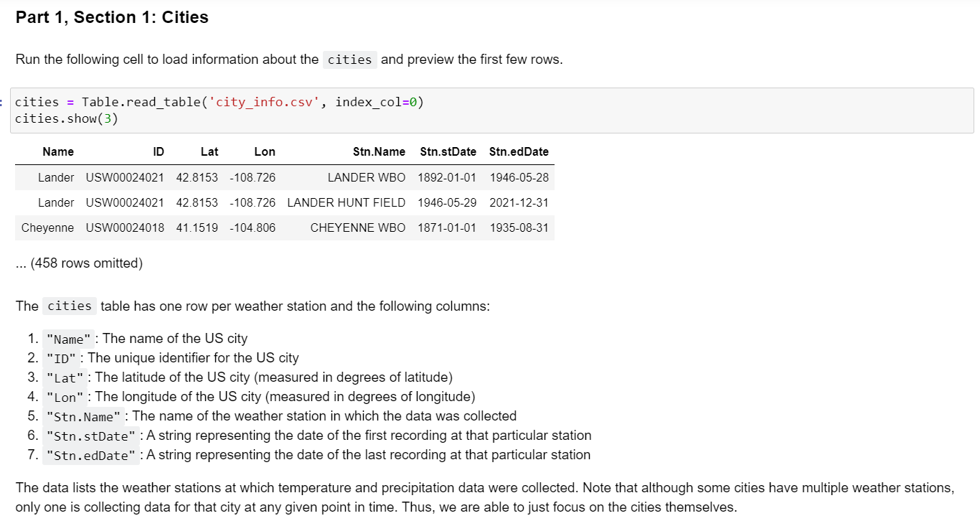This screenshot has width=980, height=526.
Task: Click the Name column header
Action: point(58,151)
